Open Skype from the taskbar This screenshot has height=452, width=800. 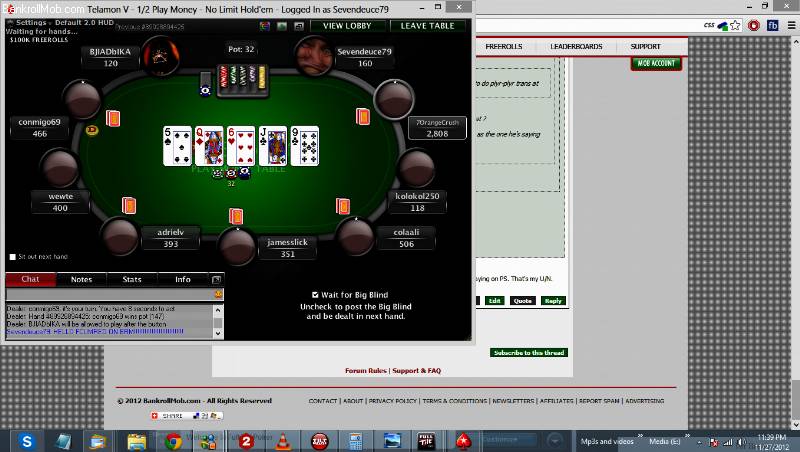(27, 441)
